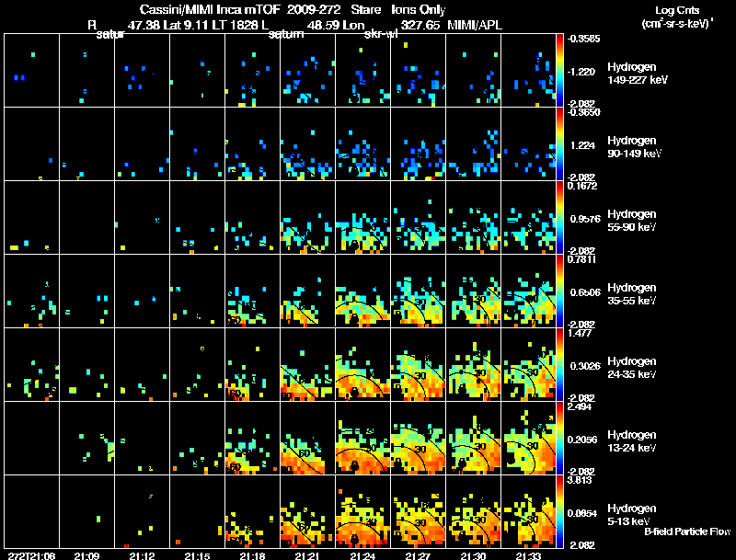The width and height of the screenshot is (736, 560).
Task: Click the 'Ions Only' text in title
Action: click(x=418, y=9)
